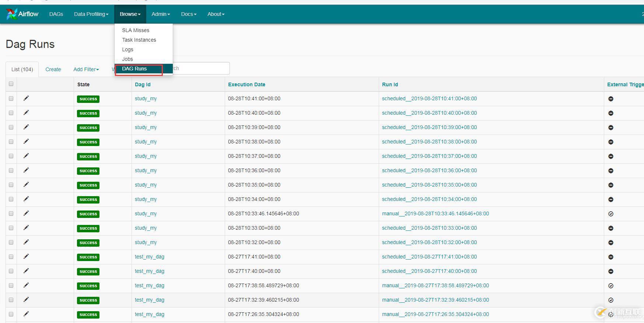The height and width of the screenshot is (323, 644).
Task: Click external trigger icon on 10:40 row
Action: click(610, 113)
